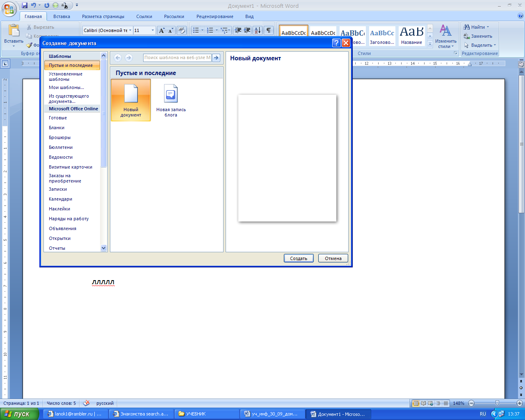The width and height of the screenshot is (525, 420).
Task: Switch to Print Layout view in status bar
Action: click(416, 403)
